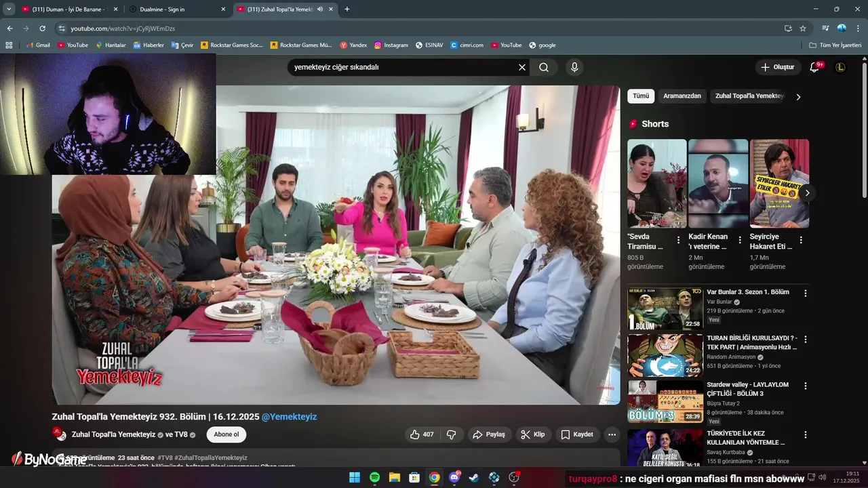Open the Var Bunlar 3. Sezon thumbnail
This screenshot has height=488, width=868.
665,308
